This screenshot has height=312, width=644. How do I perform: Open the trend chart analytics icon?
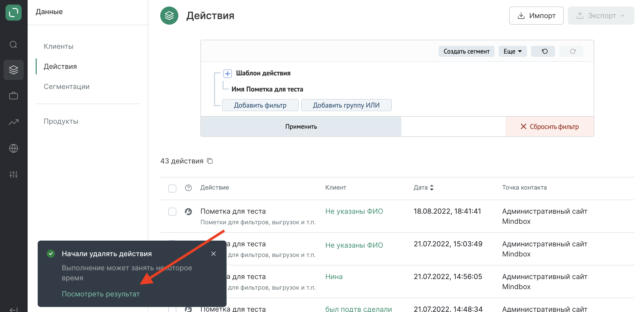(x=14, y=122)
